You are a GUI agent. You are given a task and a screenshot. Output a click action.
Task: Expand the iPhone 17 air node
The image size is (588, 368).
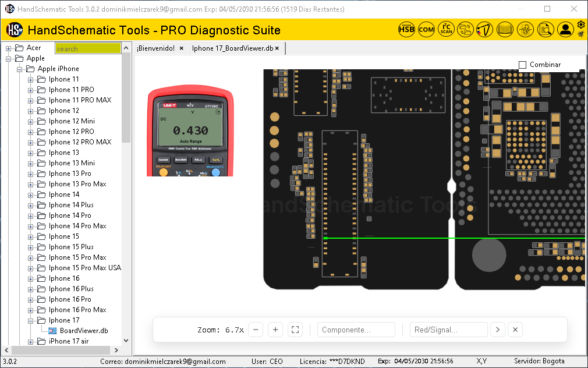pyautogui.click(x=31, y=342)
